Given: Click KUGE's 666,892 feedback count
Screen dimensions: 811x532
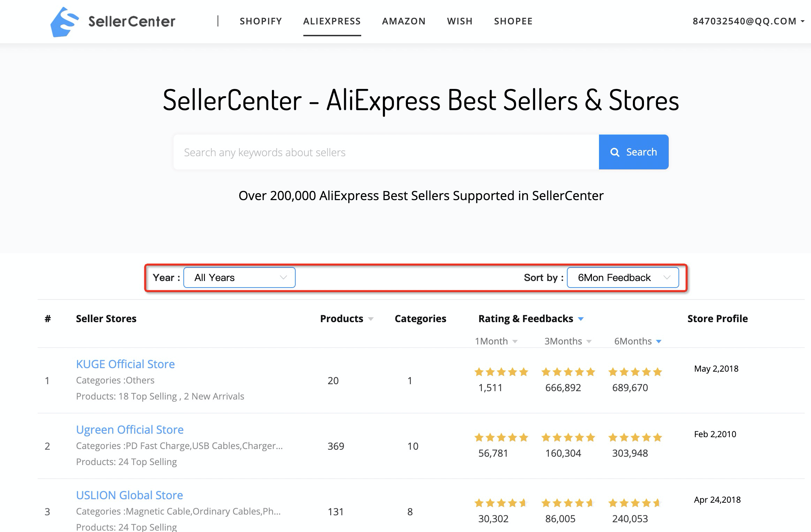Looking at the screenshot, I should click(563, 388).
